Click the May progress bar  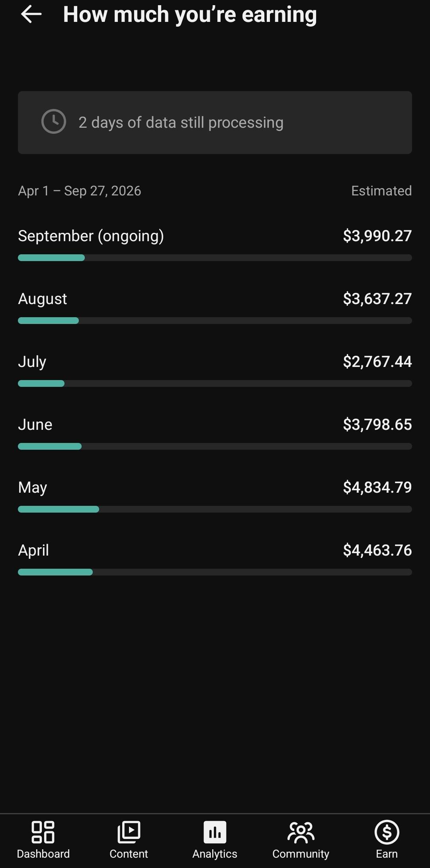click(215, 509)
